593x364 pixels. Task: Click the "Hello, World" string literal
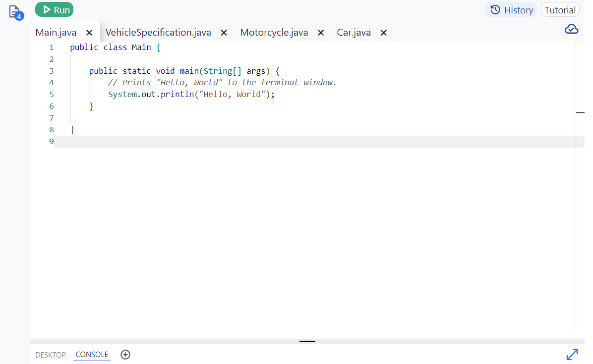click(x=232, y=95)
